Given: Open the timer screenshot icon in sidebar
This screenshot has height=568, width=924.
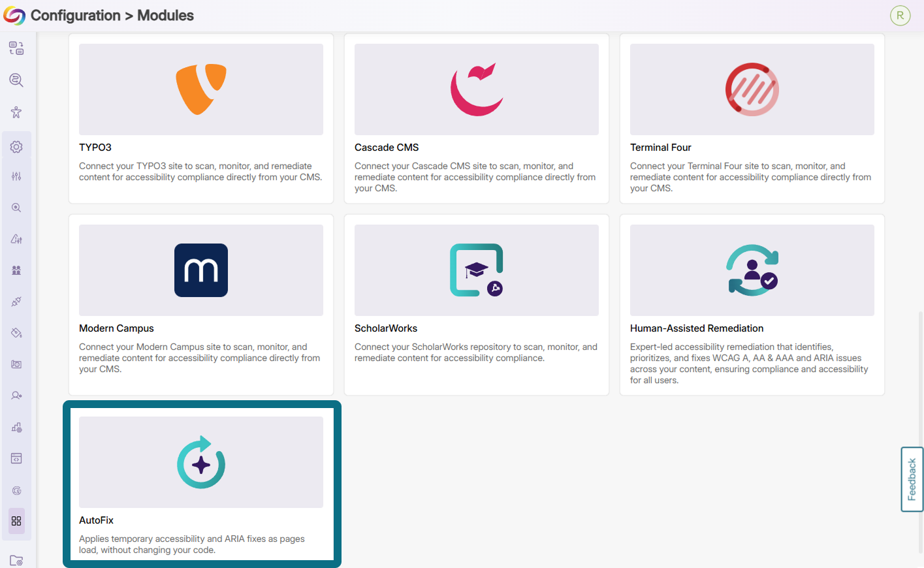Looking at the screenshot, I should click(16, 364).
